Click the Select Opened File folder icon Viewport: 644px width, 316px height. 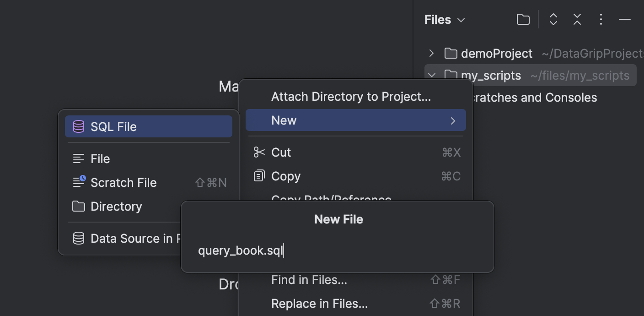pyautogui.click(x=523, y=19)
